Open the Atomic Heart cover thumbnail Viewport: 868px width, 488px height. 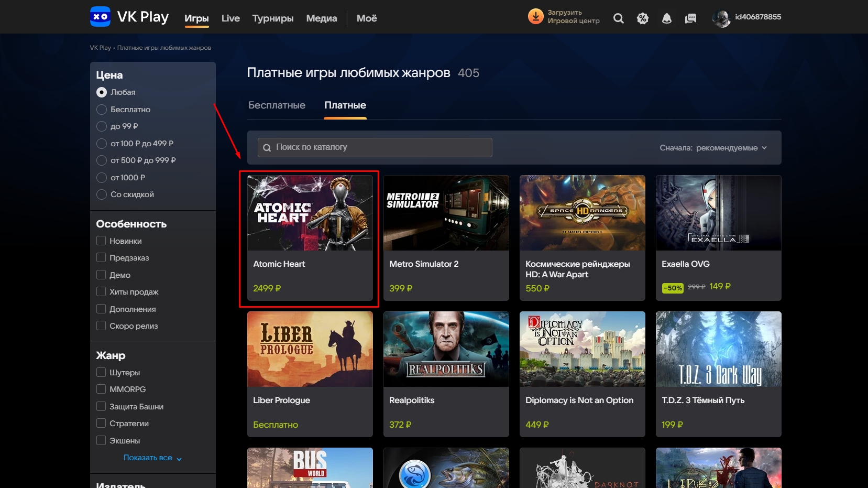(x=310, y=213)
